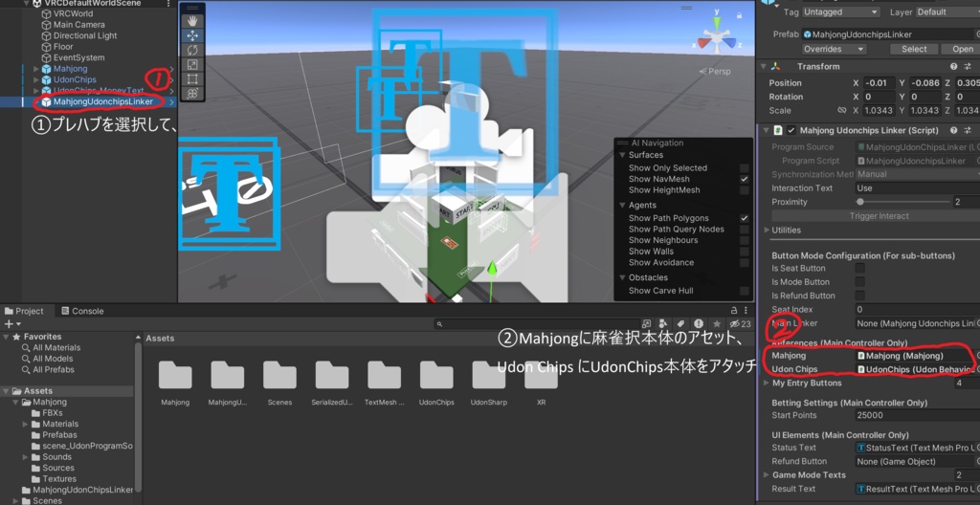Toggle Show NavMesh checkbox
The height and width of the screenshot is (505, 980).
(744, 179)
